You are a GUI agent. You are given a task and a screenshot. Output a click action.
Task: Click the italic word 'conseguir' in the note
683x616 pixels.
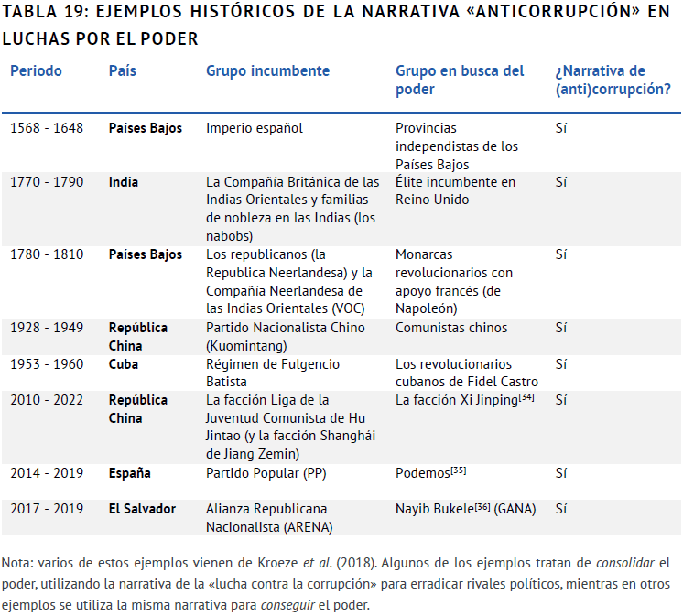tap(287, 605)
